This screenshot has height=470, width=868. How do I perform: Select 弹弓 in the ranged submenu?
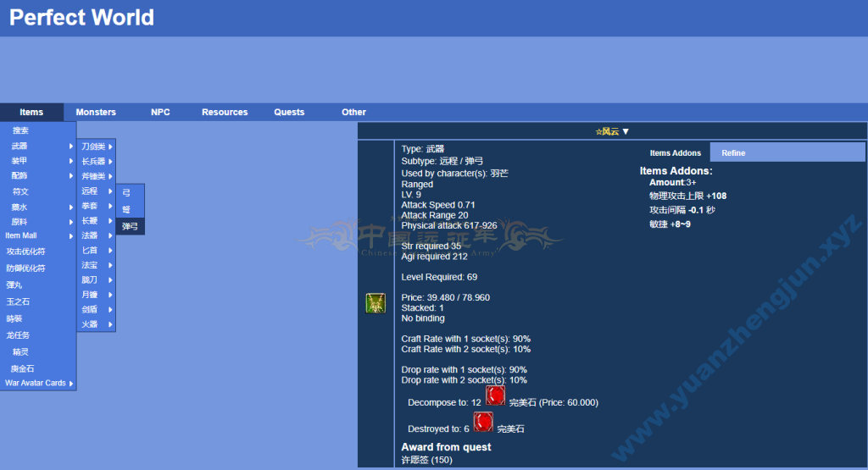(130, 226)
